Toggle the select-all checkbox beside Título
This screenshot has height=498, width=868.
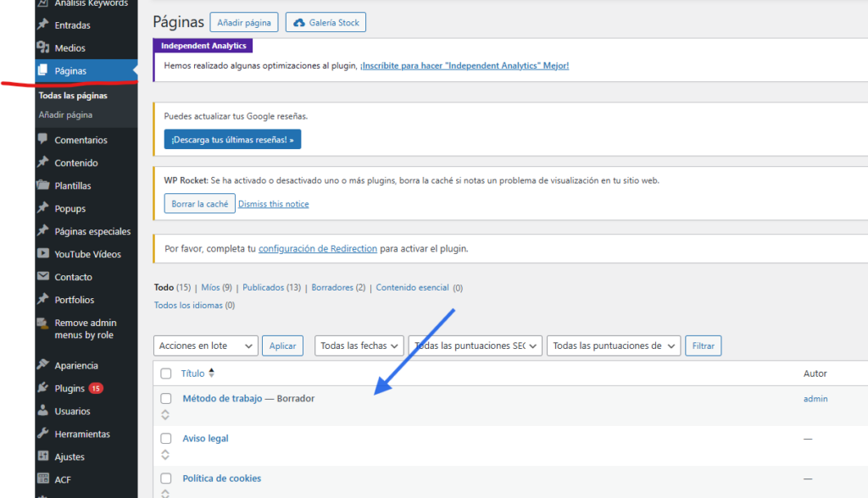pos(166,373)
